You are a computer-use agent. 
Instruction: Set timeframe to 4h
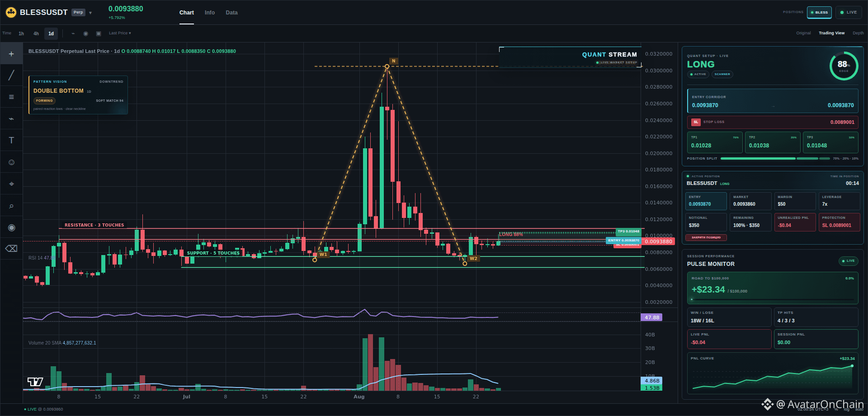tap(36, 33)
